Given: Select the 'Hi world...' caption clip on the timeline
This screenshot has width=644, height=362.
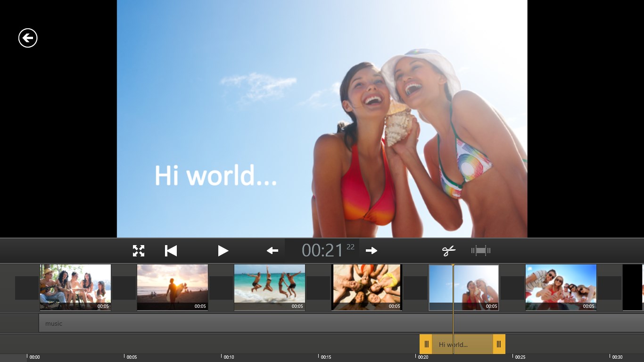Looking at the screenshot, I should [x=462, y=344].
